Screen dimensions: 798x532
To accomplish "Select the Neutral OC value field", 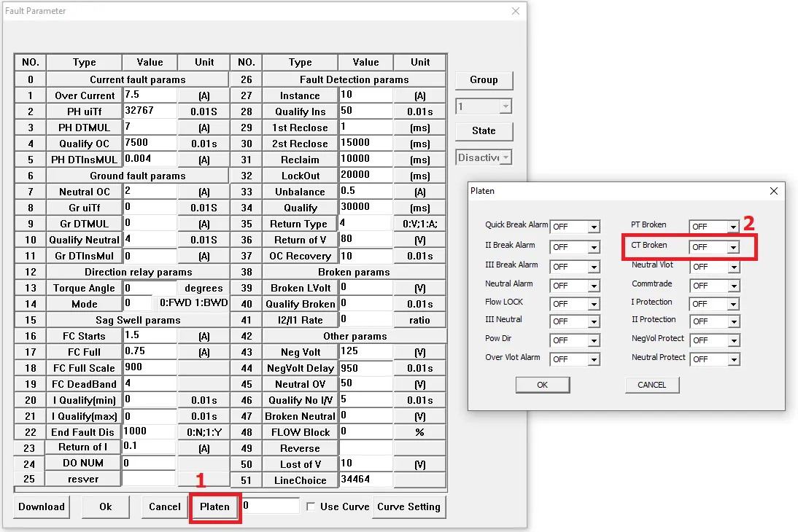I will (150, 191).
